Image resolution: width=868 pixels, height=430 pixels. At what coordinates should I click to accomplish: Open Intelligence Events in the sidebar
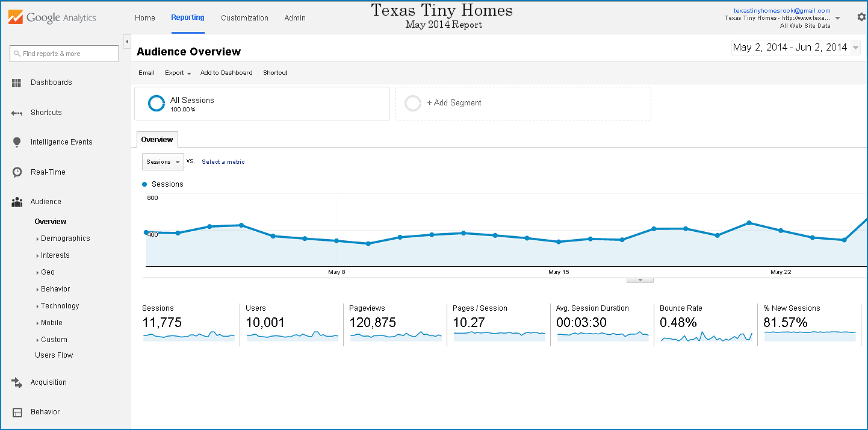coord(16,142)
